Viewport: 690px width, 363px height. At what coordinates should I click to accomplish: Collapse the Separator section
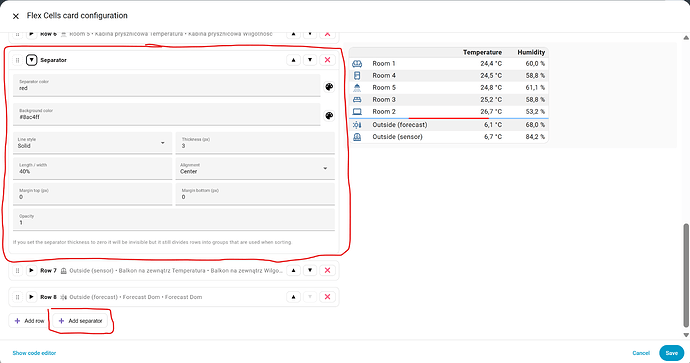click(x=31, y=60)
